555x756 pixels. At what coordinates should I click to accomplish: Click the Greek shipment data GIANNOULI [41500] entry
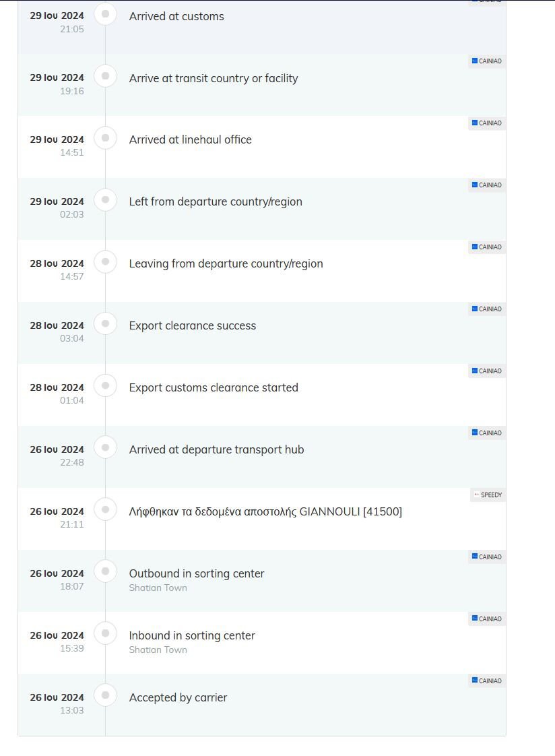[265, 511]
